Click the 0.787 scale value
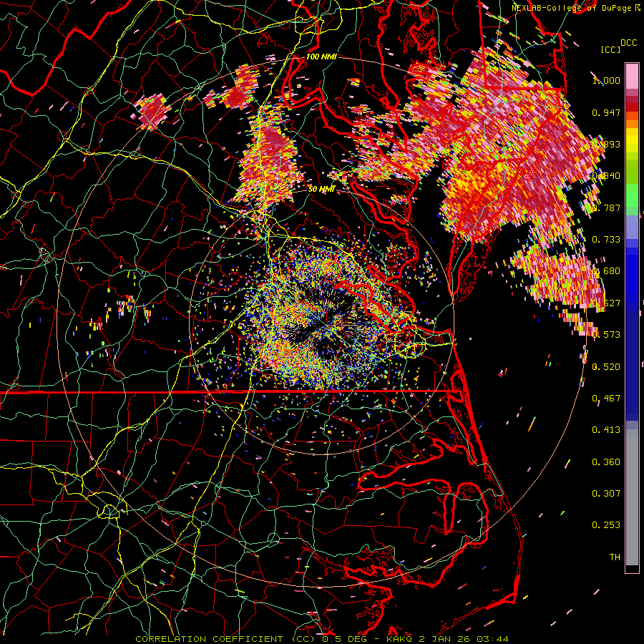Screen dimensions: 644x644 606,208
